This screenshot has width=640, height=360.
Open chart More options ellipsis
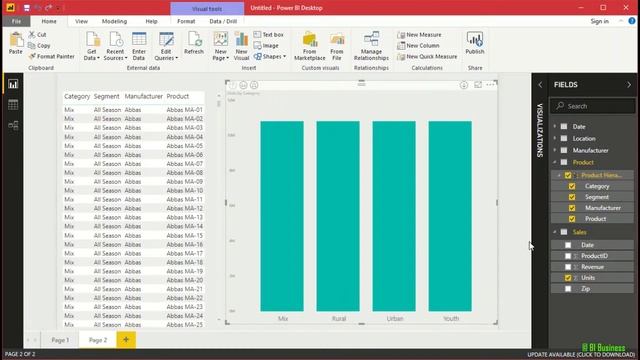click(490, 85)
